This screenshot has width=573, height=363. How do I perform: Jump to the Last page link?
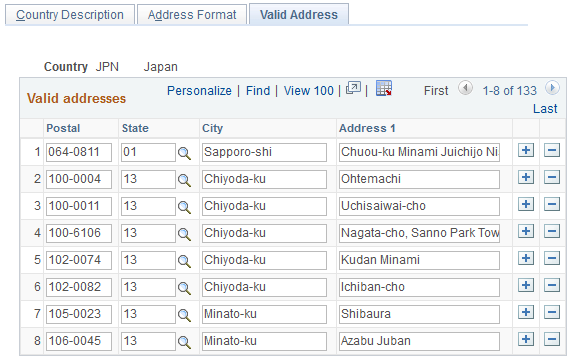point(545,109)
